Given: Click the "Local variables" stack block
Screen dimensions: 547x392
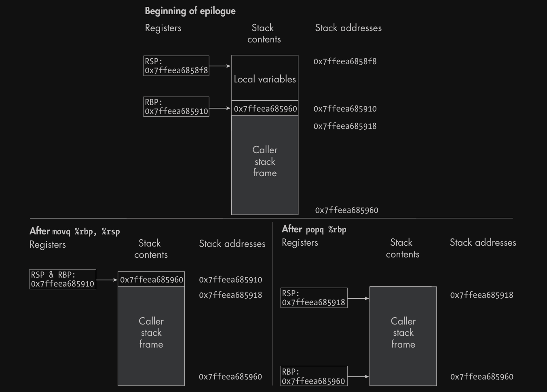Looking at the screenshot, I should pos(265,79).
